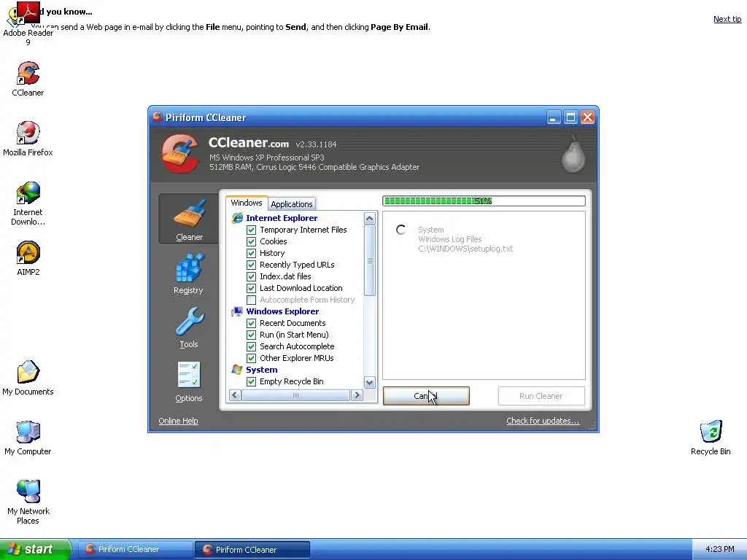747x560 pixels.
Task: Click the Windows Log Files status text
Action: pos(449,239)
